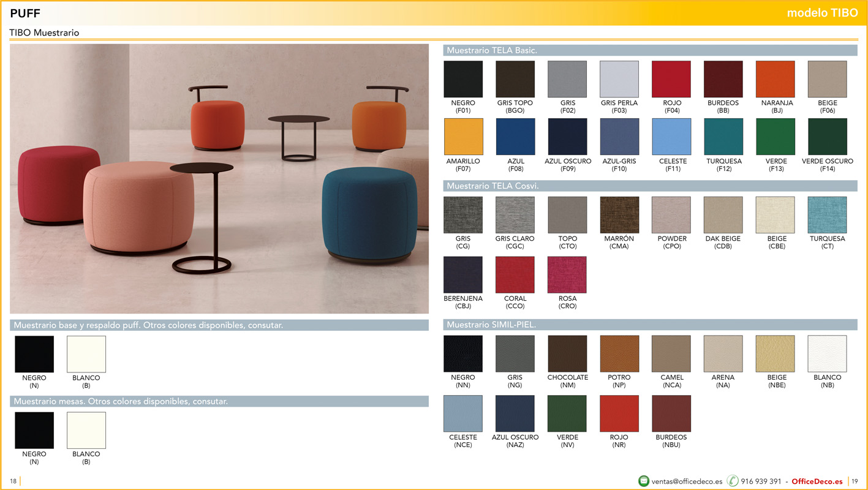Pick the GRIS (F02) Basic fabric swatch
The image size is (868, 490).
point(567,79)
